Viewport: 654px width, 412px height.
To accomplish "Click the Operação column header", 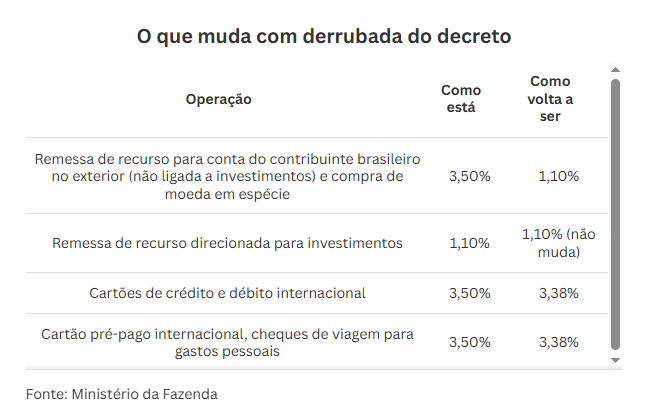I will click(219, 99).
